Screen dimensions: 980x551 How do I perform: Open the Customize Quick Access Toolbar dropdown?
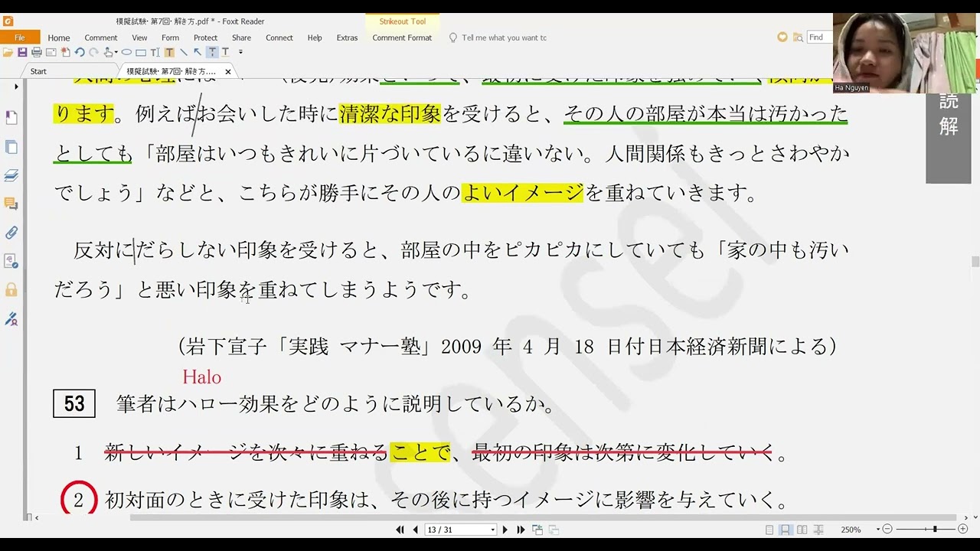click(x=240, y=52)
